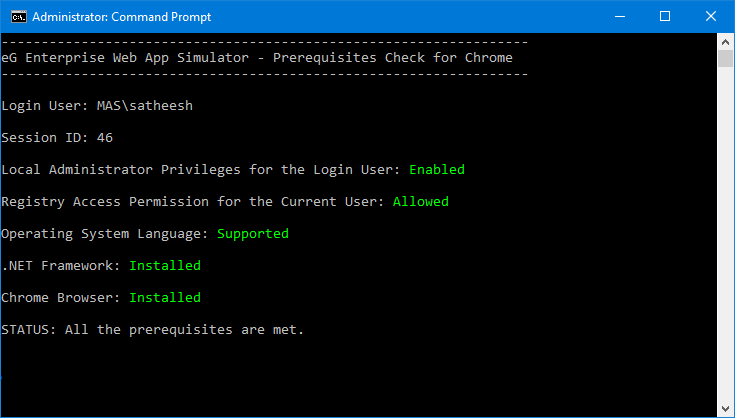Click the STATUS prerequisites are met line
The width and height of the screenshot is (735, 418).
152,330
